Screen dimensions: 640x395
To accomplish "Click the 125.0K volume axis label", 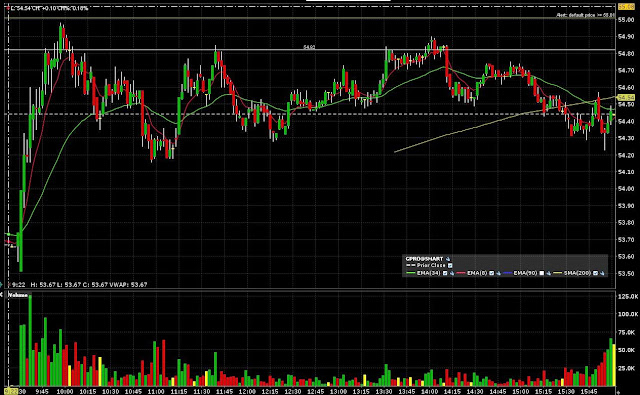I will (x=628, y=296).
